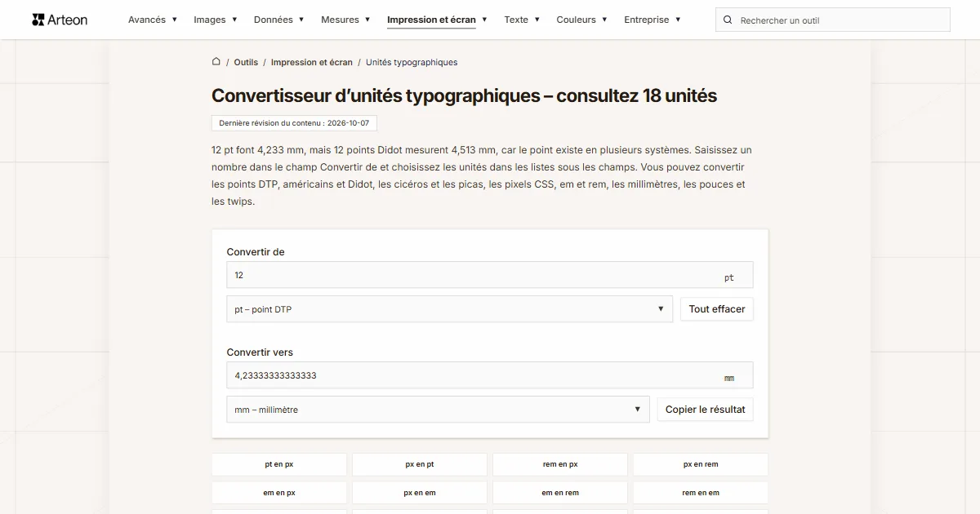Select the rem en px shortcut
980x514 pixels.
pos(560,464)
